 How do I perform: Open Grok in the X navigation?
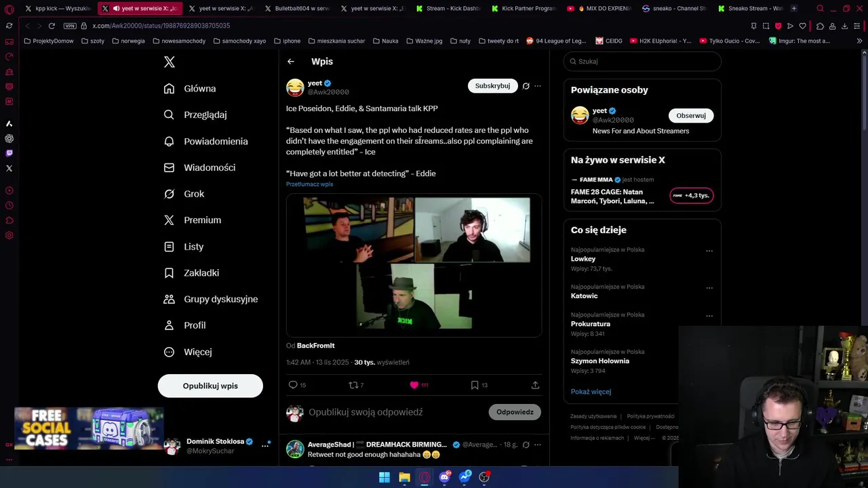coord(184,194)
